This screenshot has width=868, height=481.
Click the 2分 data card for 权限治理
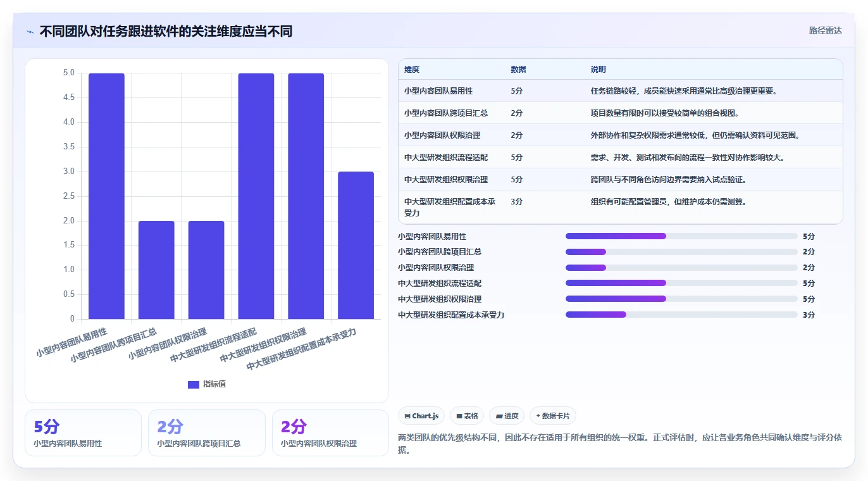[x=330, y=433]
